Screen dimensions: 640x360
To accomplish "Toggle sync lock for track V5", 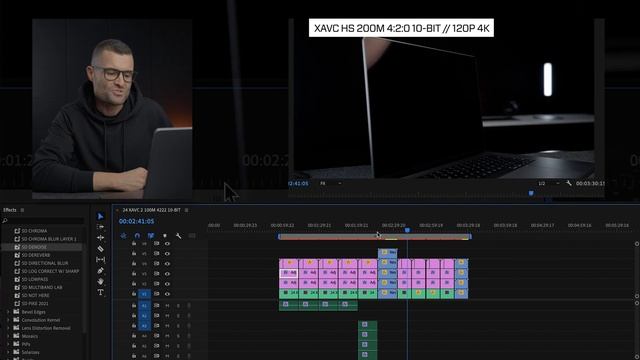I will click(x=156, y=253).
